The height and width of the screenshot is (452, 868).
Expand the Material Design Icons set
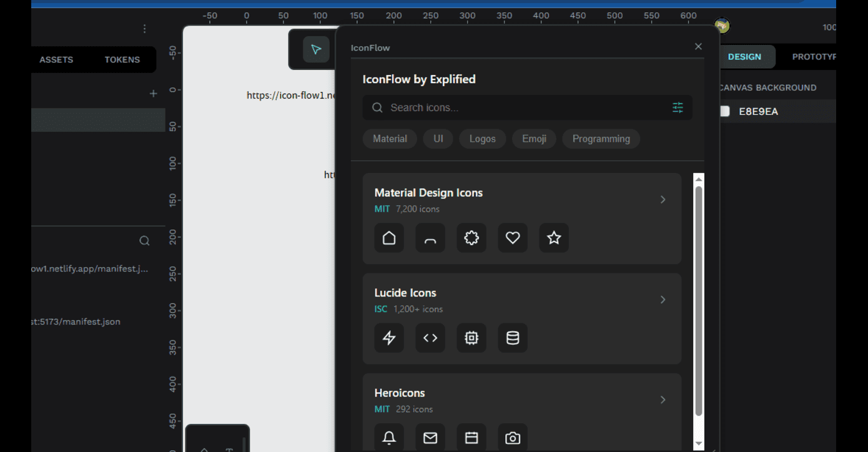663,200
